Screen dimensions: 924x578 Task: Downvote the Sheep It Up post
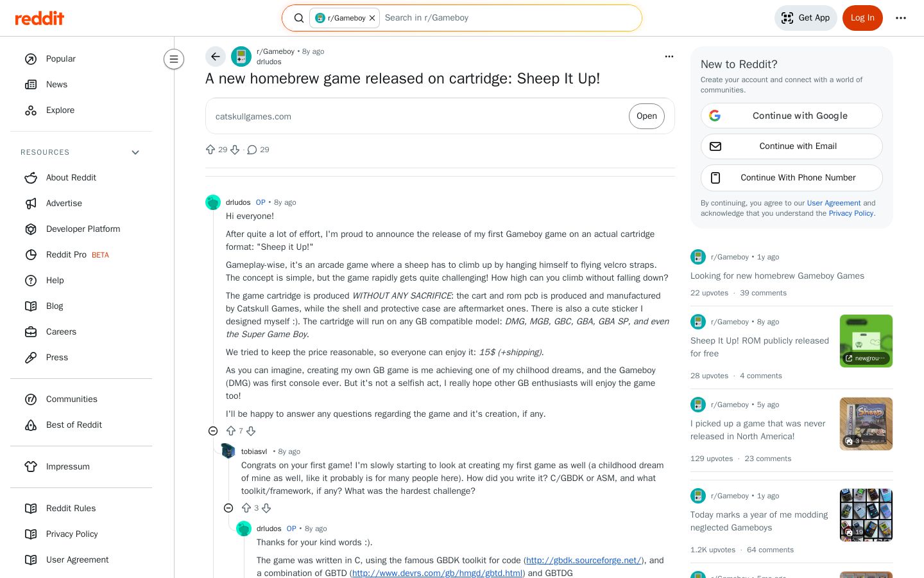tap(235, 150)
